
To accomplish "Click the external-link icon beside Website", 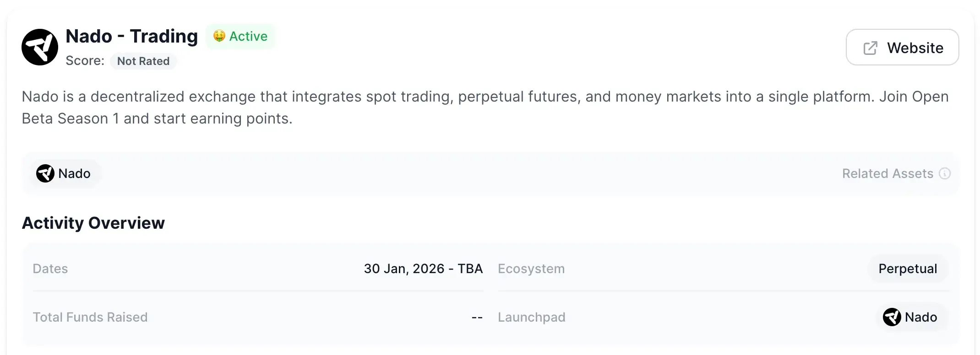I will coord(870,48).
